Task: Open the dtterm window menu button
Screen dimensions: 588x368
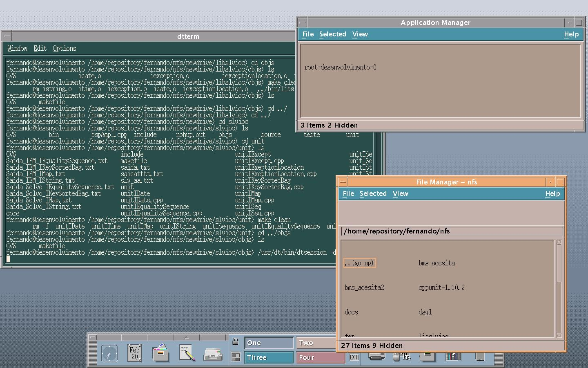Action: click(7, 37)
